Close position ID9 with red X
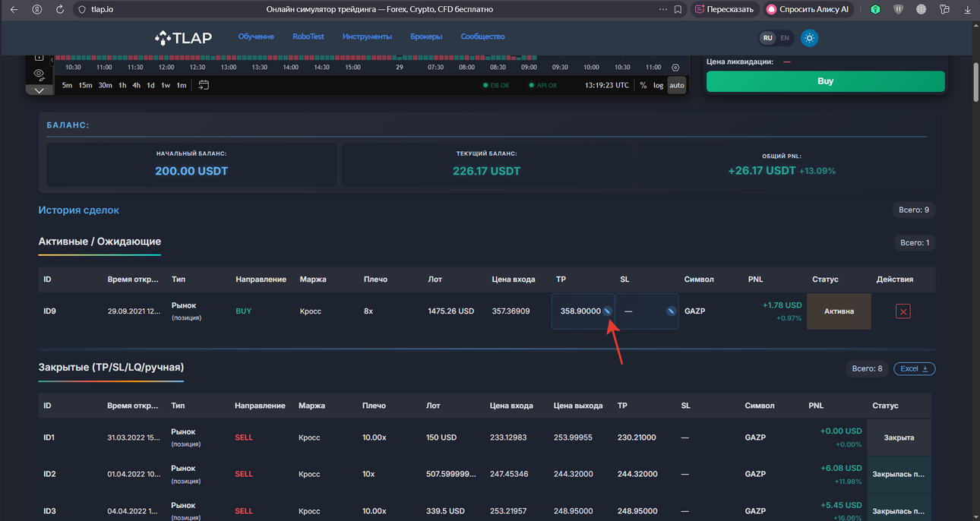The width and height of the screenshot is (980, 521). [x=903, y=311]
